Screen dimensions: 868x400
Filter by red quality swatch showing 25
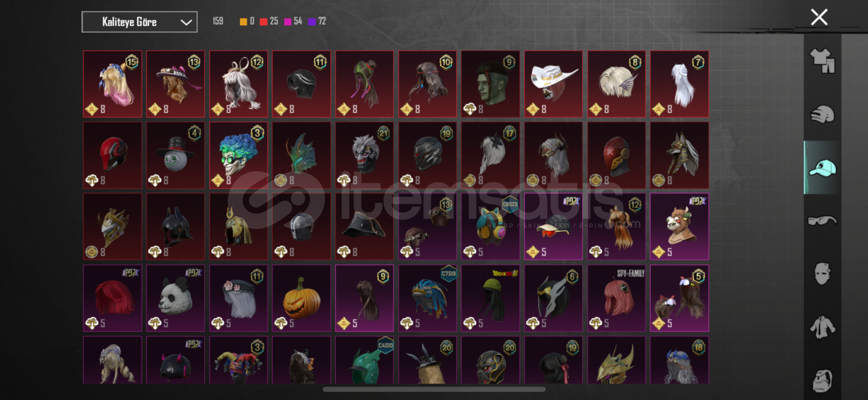269,21
